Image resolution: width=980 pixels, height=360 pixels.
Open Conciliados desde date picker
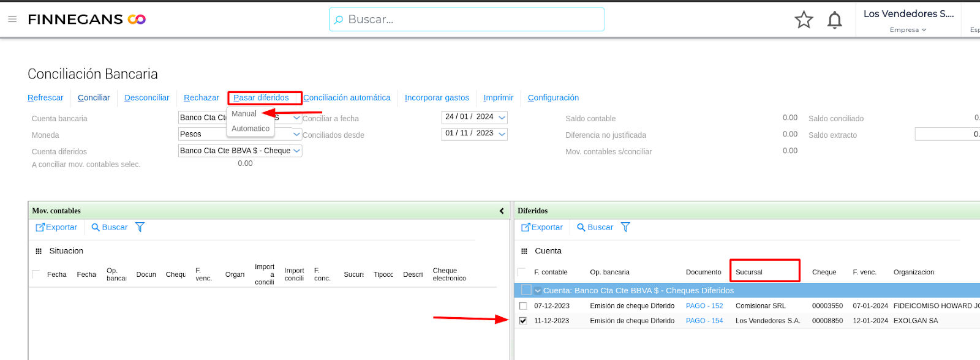[x=502, y=133]
